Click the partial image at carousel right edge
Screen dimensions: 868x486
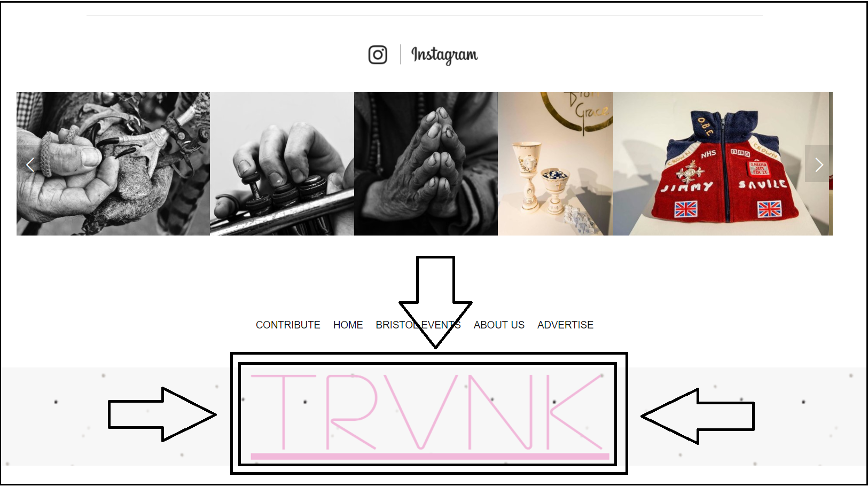(831, 163)
